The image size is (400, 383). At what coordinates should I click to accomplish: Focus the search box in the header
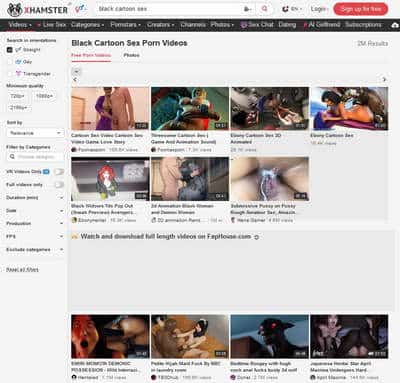pyautogui.click(x=168, y=9)
